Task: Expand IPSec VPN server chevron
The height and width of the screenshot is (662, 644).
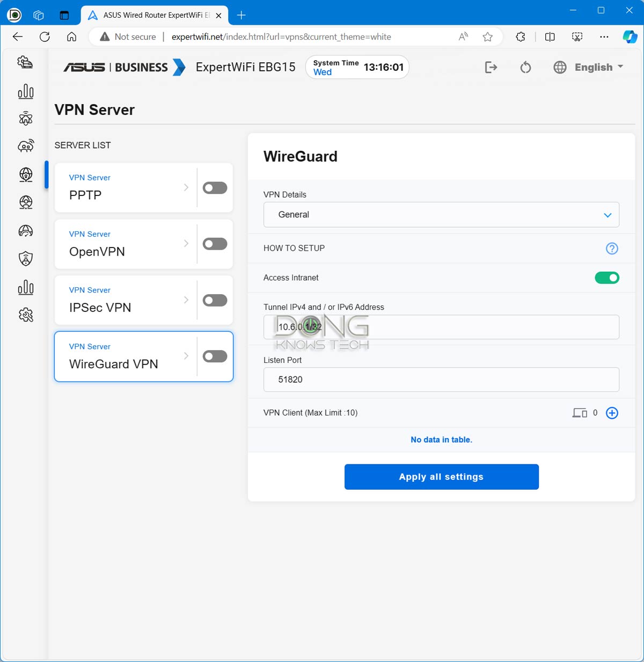Action: 186,300
